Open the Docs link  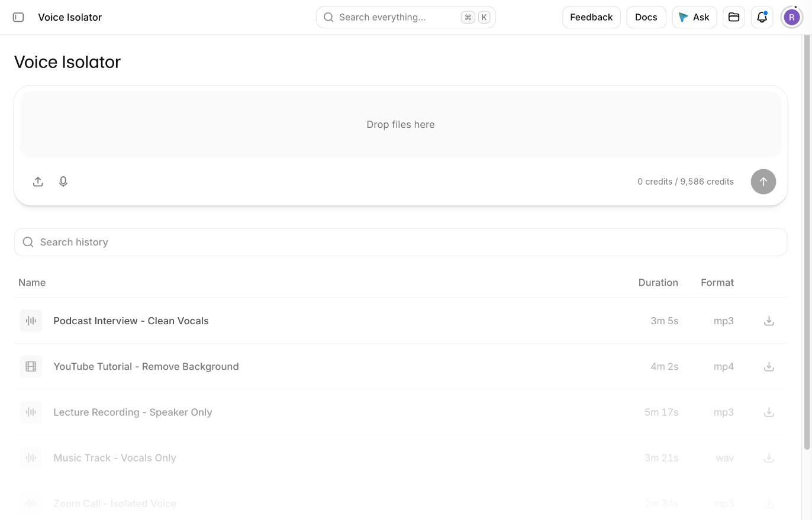click(646, 17)
